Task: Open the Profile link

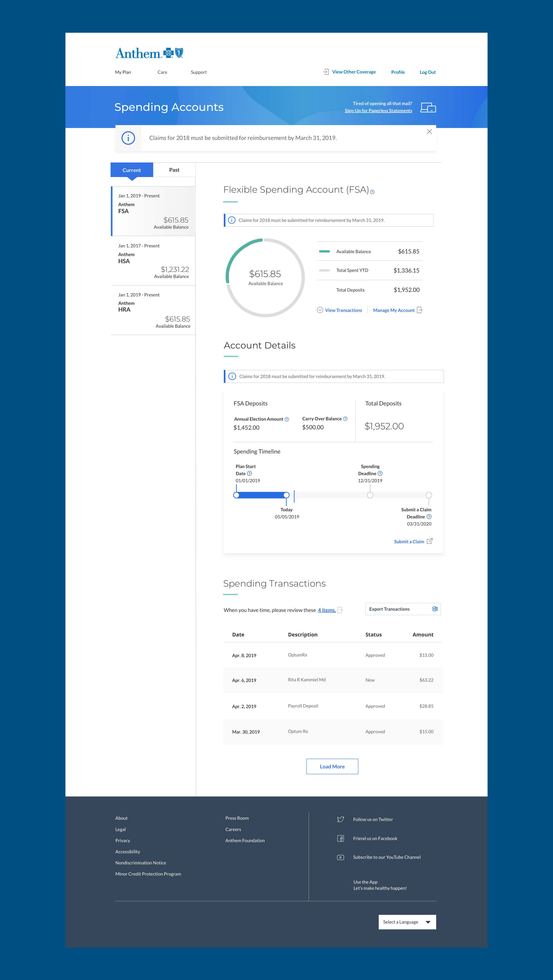Action: tap(398, 72)
